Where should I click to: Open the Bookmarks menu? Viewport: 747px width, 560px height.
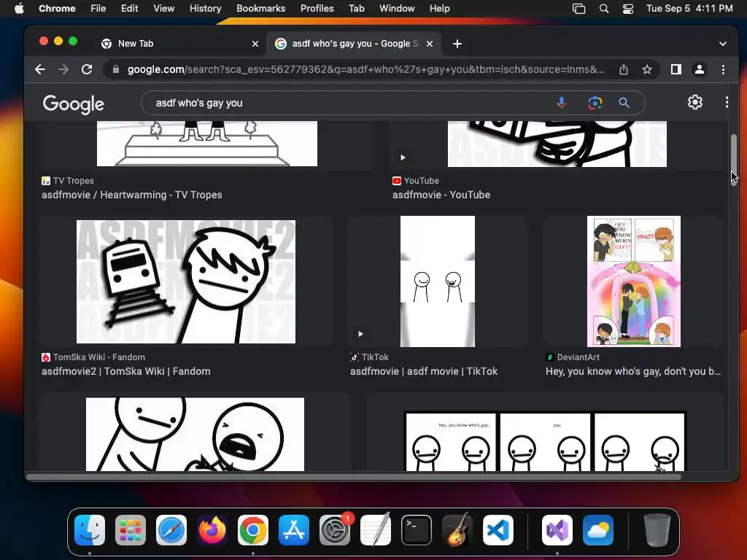pos(261,9)
